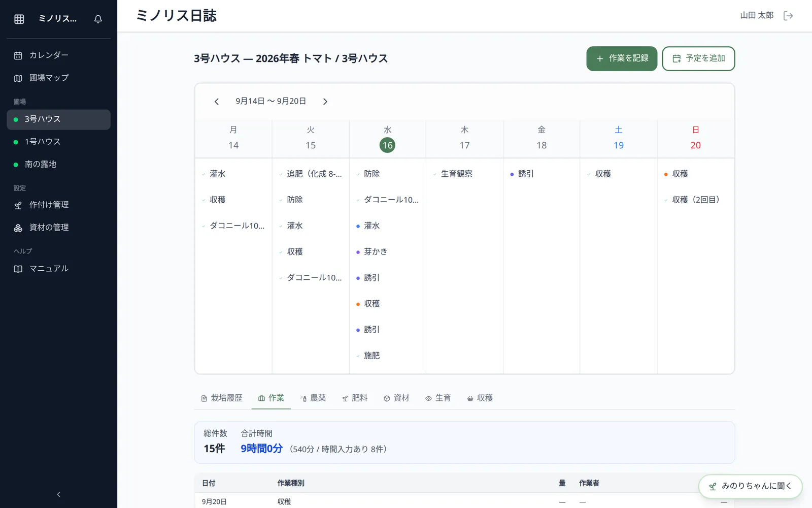Viewport: 812px width, 508px height.
Task: Select Saturday 19 column header
Action: [x=619, y=138]
